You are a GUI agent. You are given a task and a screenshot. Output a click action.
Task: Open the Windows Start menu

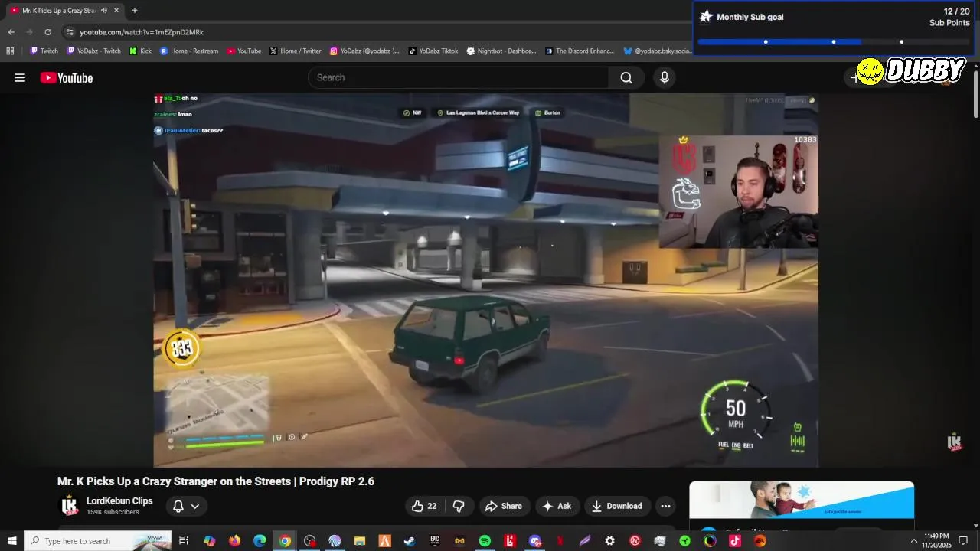tap(11, 541)
